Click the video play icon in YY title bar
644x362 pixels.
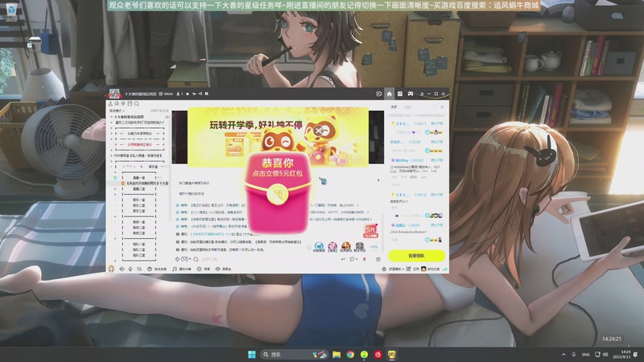click(x=378, y=94)
